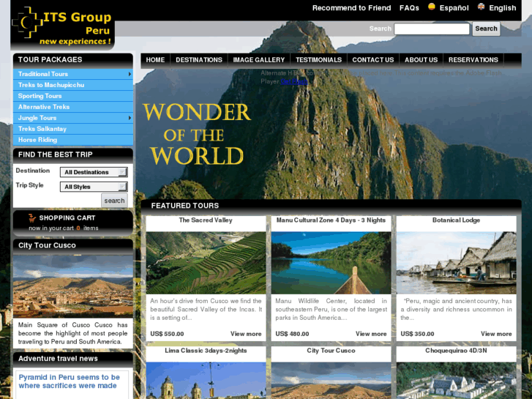This screenshot has width=532, height=399.
Task: Select Jungle Tours package
Action: pyautogui.click(x=73, y=118)
